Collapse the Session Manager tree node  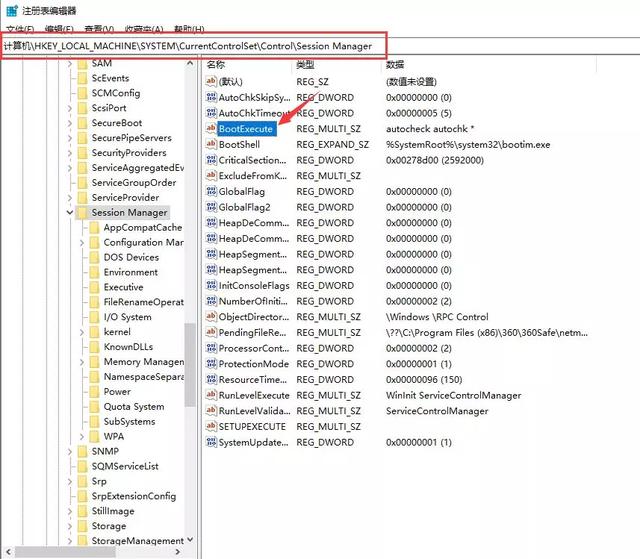point(69,213)
